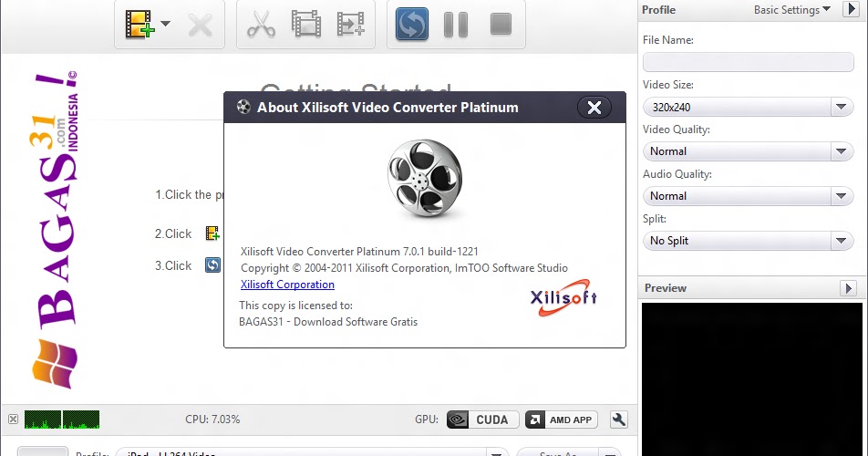Close the CPU usage graph

(14, 420)
